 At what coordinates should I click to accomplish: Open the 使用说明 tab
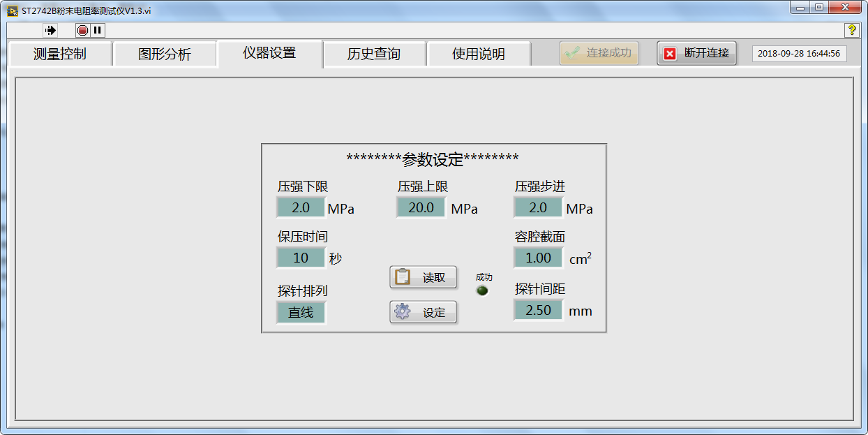point(479,54)
